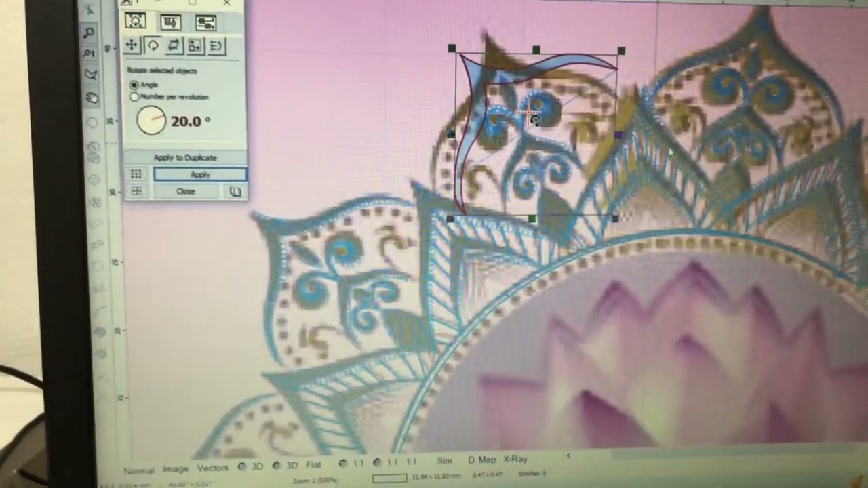Open the first transform tab in the panel
This screenshot has width=868, height=488.
pyautogui.click(x=135, y=21)
